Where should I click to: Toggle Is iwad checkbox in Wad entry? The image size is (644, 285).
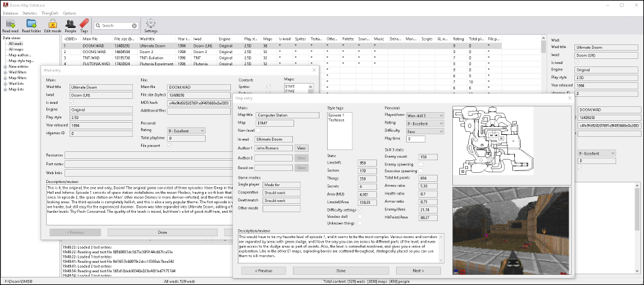point(72,102)
